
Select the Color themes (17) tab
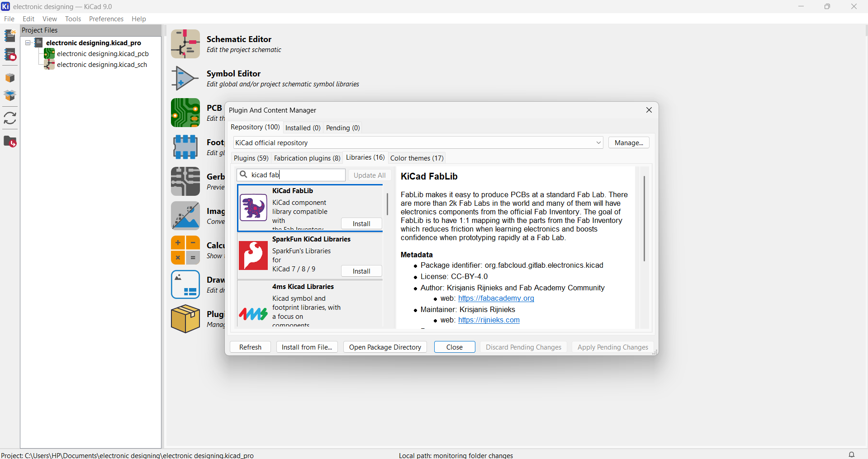point(417,158)
